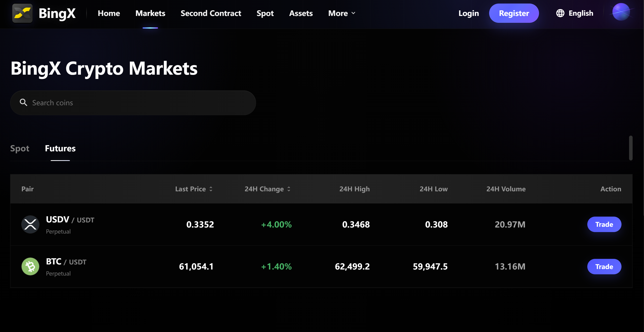Click Perpetual label under USDV
Viewport: 644px width, 332px height.
[x=58, y=232]
